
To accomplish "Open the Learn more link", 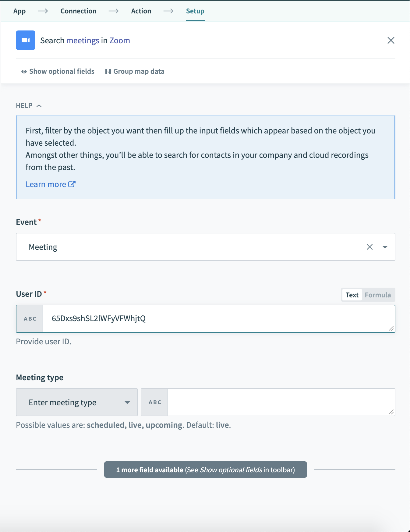I will tap(46, 184).
